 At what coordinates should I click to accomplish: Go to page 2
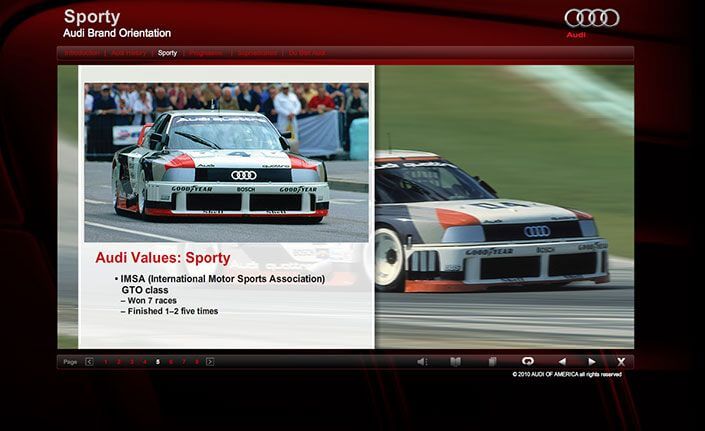119,362
